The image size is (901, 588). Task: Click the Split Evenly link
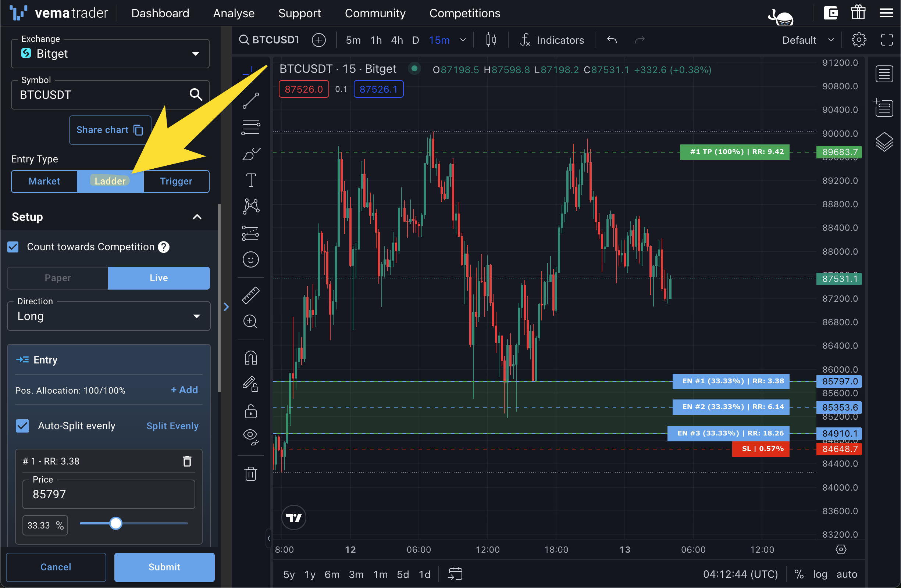(172, 426)
